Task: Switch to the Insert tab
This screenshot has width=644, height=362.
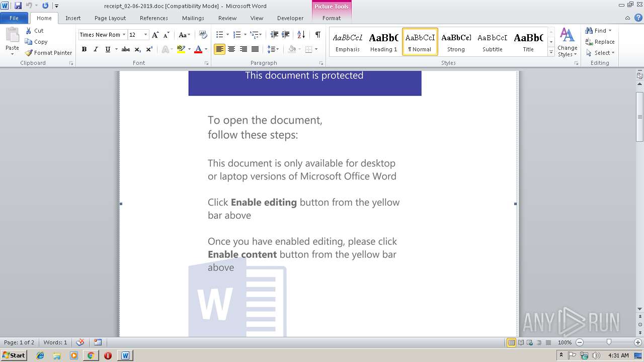Action: click(x=73, y=18)
